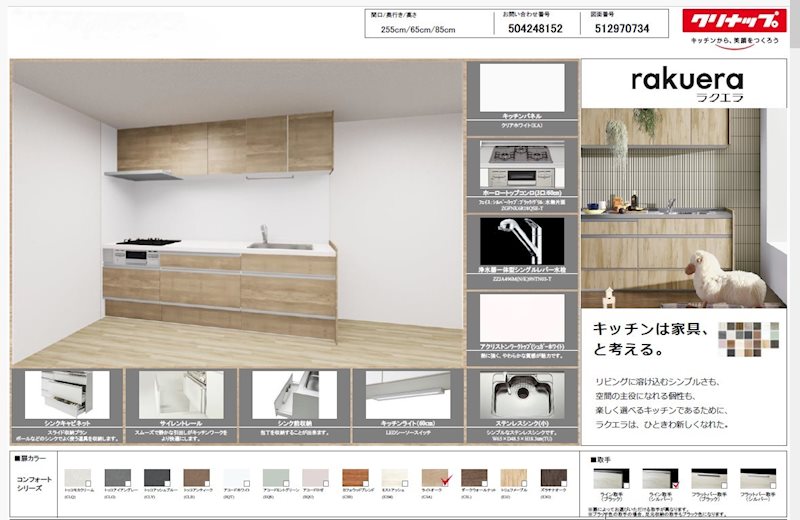Click the キッチンから、笑顔をつくろう tagline

735,40
